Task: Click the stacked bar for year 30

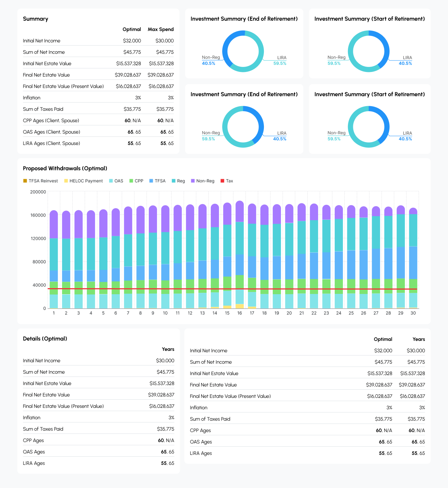Action: (x=413, y=258)
